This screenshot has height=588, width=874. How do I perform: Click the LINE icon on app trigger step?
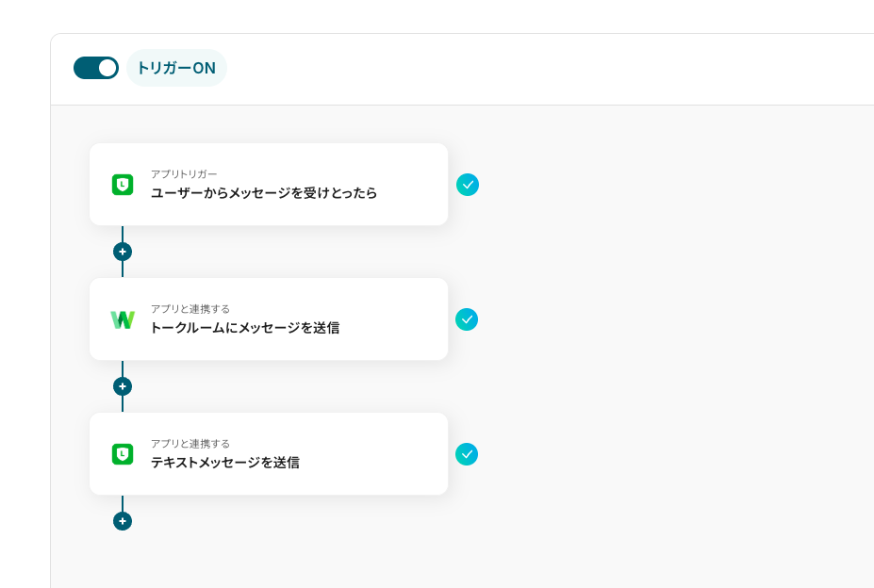point(123,185)
